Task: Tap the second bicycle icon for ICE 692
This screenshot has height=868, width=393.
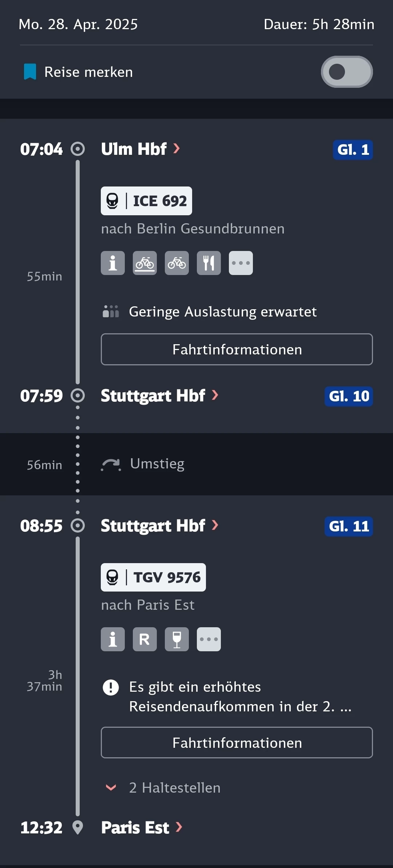Action: click(177, 263)
